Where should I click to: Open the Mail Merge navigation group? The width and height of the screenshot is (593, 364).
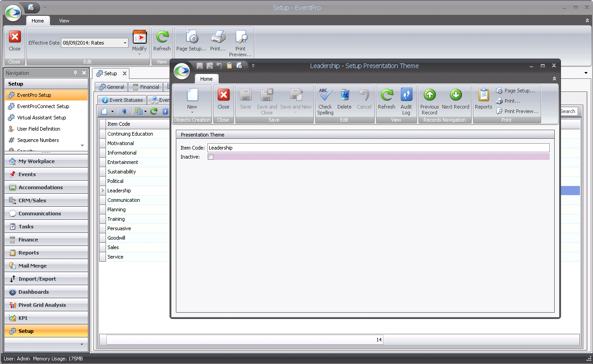[x=46, y=266]
